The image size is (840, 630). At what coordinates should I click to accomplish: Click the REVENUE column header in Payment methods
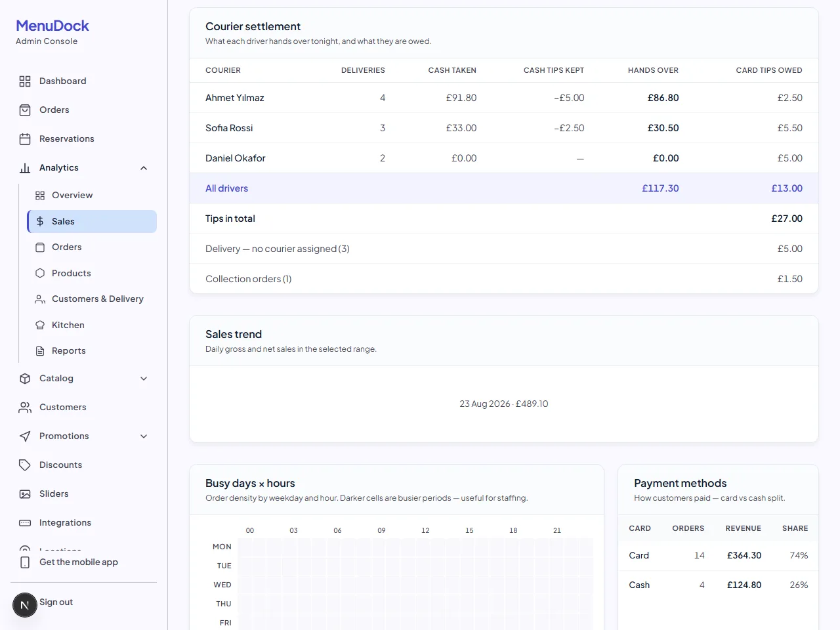(743, 528)
